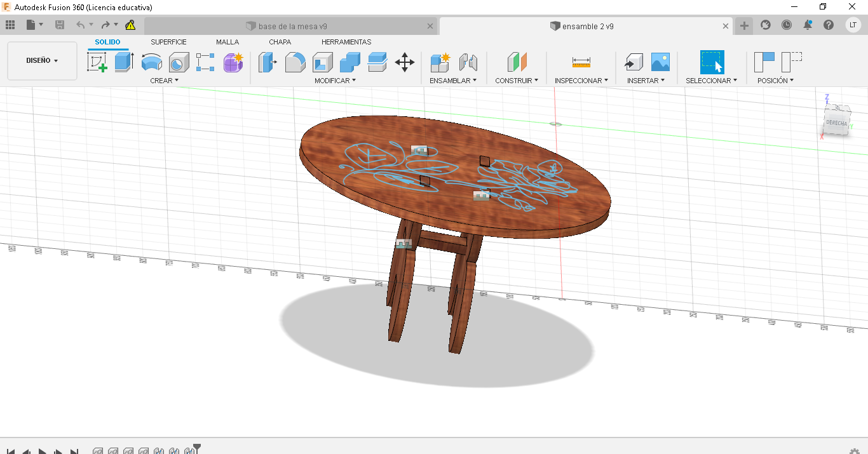Select the Revolve tool
The height and width of the screenshot is (454, 868).
coord(151,62)
